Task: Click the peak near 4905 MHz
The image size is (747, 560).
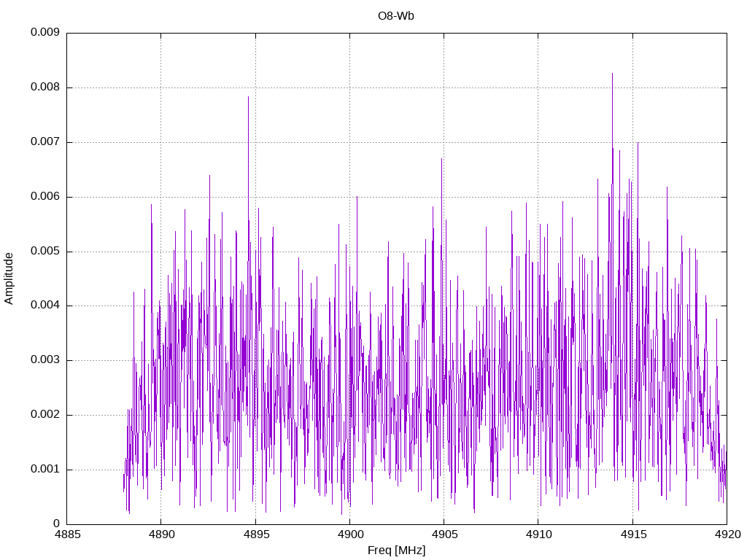Action: (441, 160)
